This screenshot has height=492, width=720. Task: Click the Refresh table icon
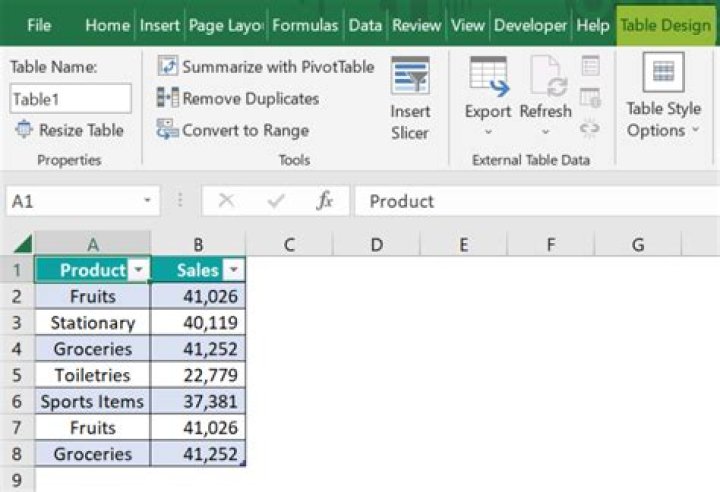pyautogui.click(x=548, y=76)
